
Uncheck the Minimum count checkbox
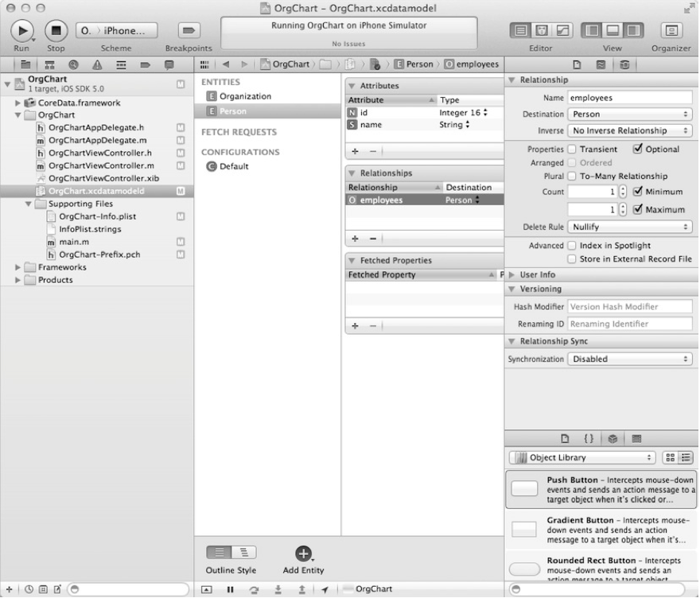pyautogui.click(x=638, y=191)
